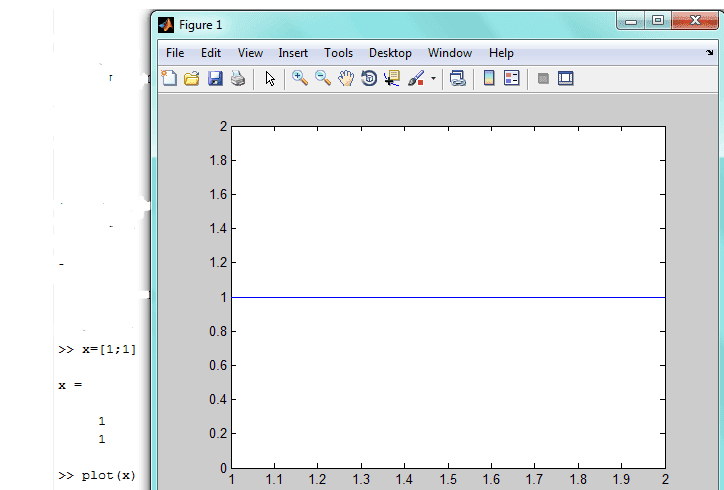Activate the Zoom Out magnifier tool
Viewport: 724px width, 490px height.
(323, 78)
